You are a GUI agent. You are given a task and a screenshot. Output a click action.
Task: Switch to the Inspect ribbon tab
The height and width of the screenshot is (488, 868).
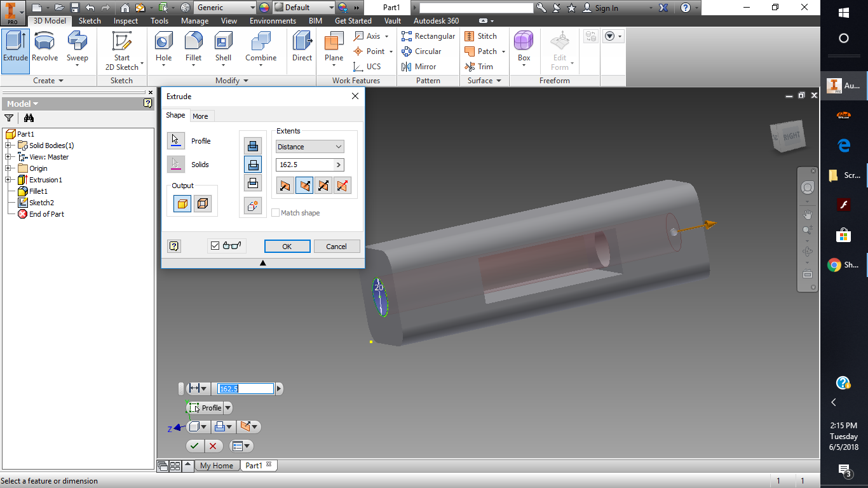(x=126, y=21)
